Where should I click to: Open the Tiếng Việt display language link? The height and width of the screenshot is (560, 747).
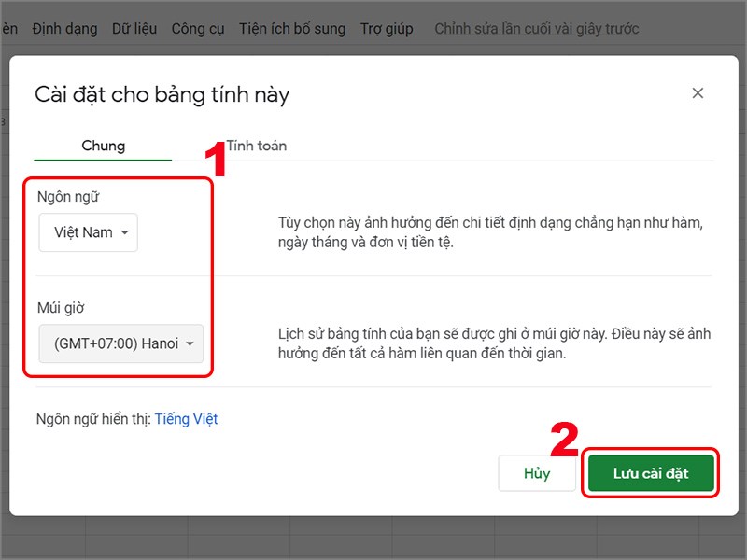coord(187,418)
